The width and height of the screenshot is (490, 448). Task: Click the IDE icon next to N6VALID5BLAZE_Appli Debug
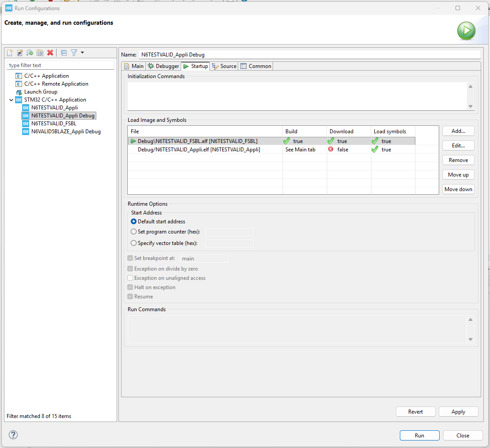[26, 132]
